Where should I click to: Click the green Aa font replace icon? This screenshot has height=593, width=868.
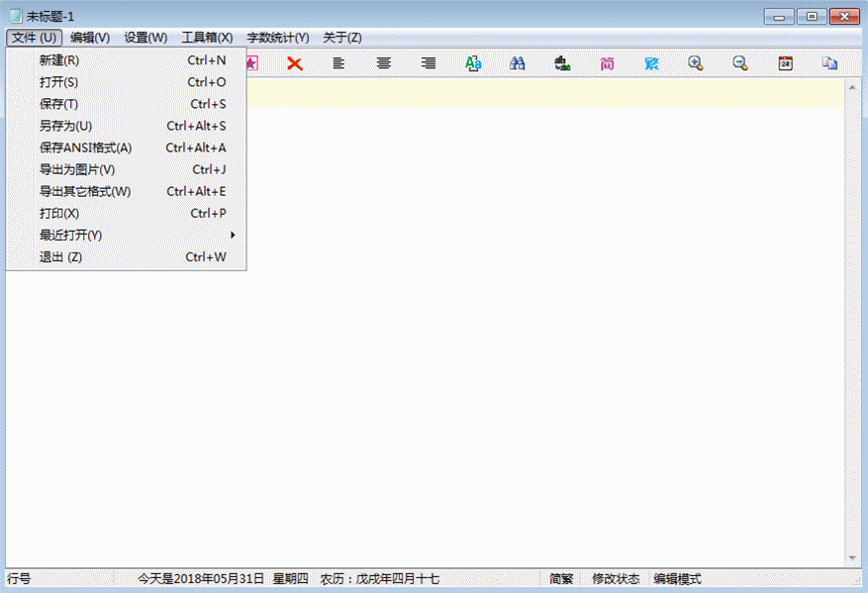click(473, 63)
